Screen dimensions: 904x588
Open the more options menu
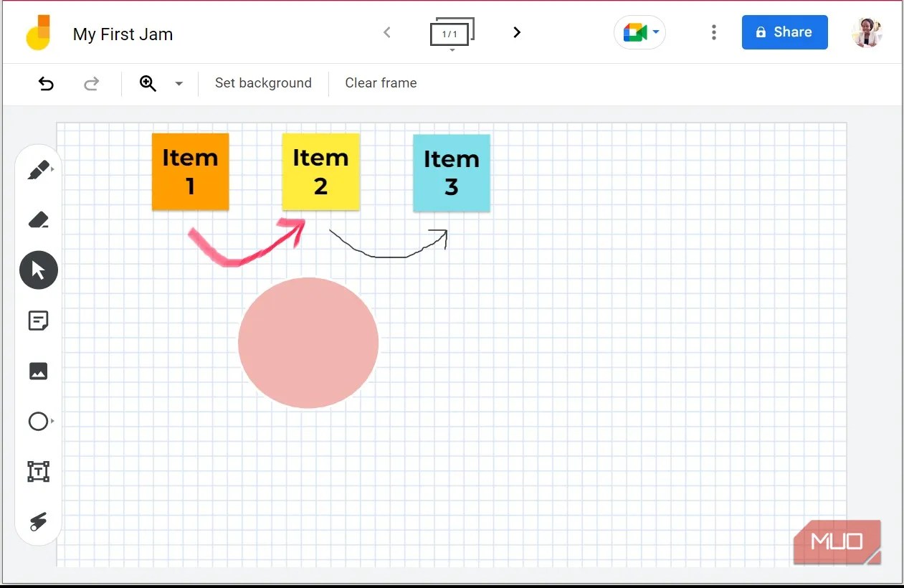(714, 32)
